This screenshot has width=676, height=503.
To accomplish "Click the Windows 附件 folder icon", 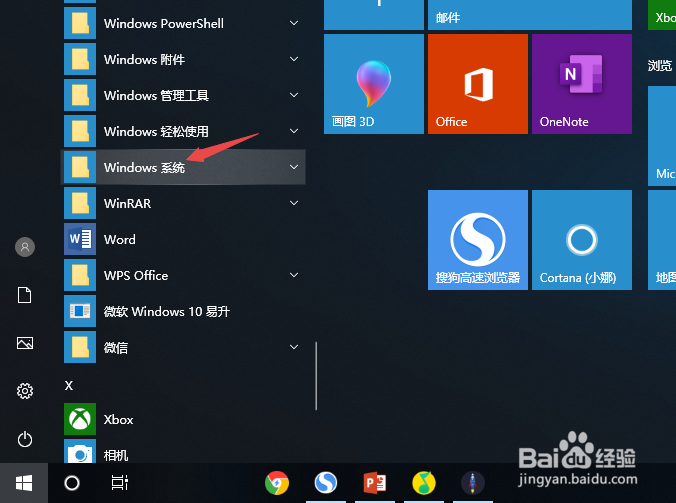I will coord(80,59).
